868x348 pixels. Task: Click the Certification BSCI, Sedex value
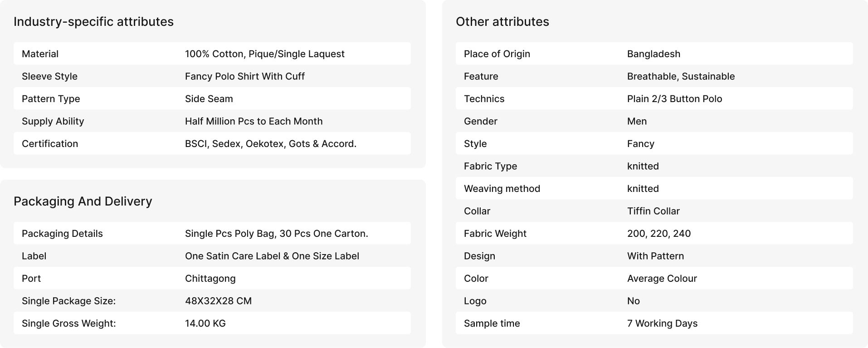tap(271, 144)
